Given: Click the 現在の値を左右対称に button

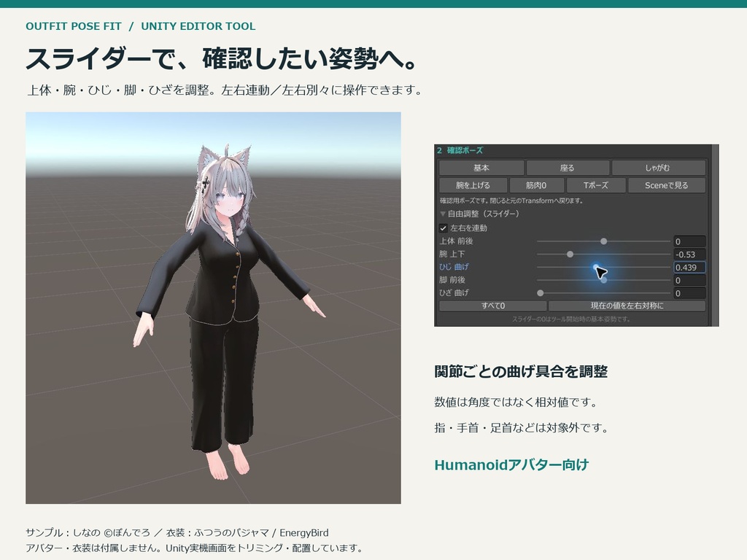Looking at the screenshot, I should (627, 306).
